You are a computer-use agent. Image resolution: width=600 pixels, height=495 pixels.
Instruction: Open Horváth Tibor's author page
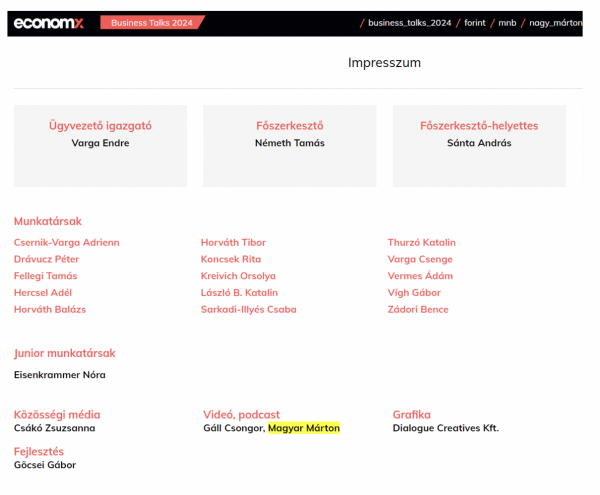click(x=233, y=243)
